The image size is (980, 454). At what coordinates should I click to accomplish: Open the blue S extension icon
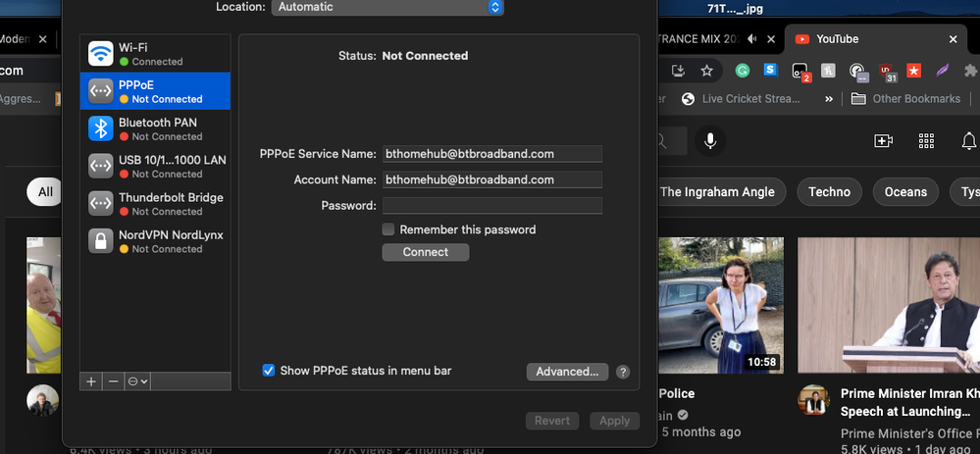pos(771,70)
